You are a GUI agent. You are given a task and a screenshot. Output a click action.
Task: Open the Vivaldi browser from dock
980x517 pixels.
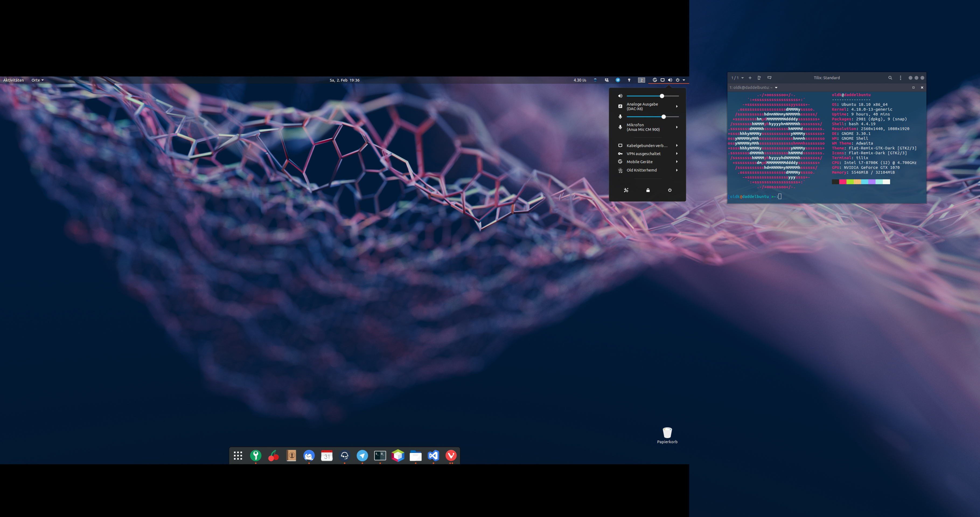[x=451, y=456]
